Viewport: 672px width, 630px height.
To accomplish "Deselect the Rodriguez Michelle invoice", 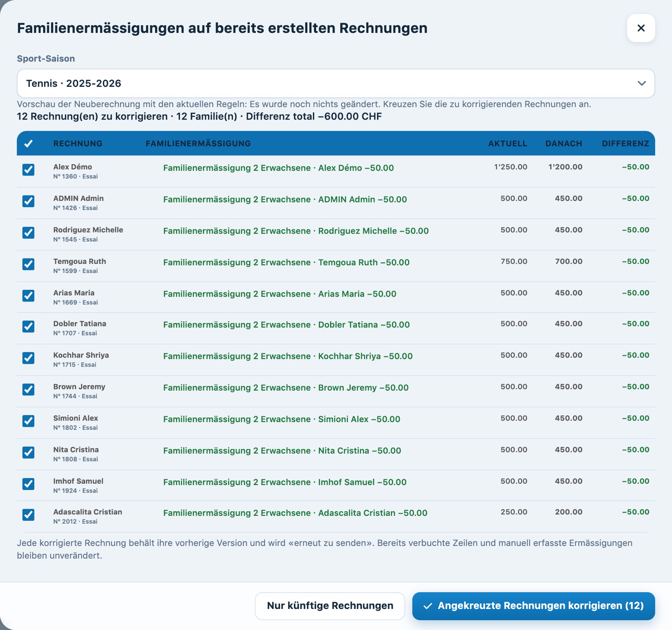I will click(x=29, y=233).
